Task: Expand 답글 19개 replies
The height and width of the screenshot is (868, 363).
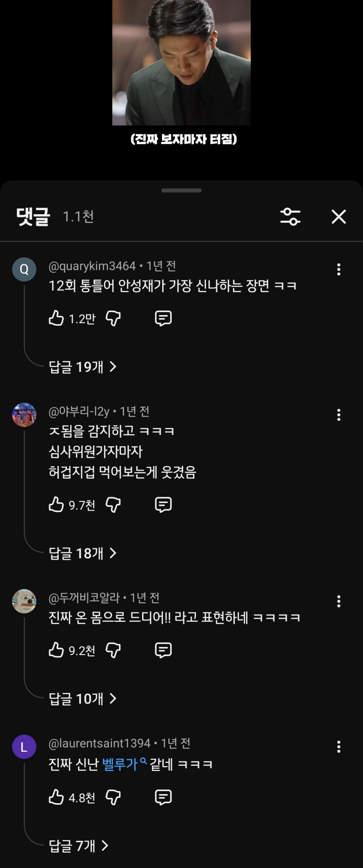Action: 83,367
